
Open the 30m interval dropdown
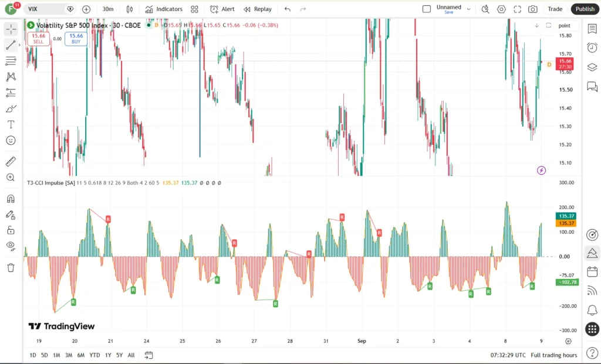click(x=108, y=9)
